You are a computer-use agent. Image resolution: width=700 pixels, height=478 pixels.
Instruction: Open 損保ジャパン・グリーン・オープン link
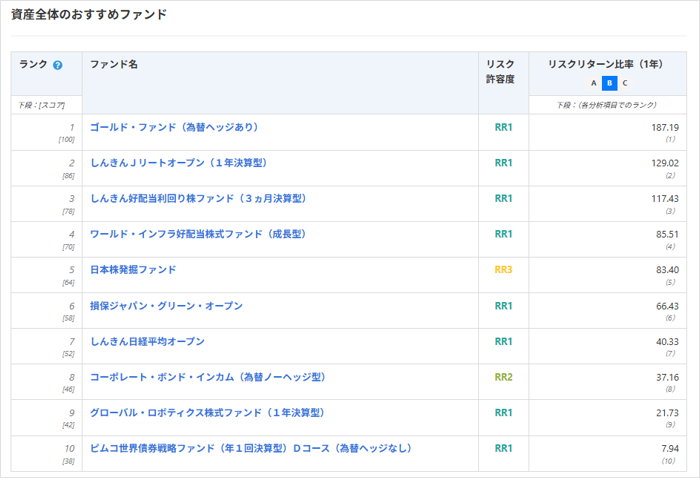[166, 305]
